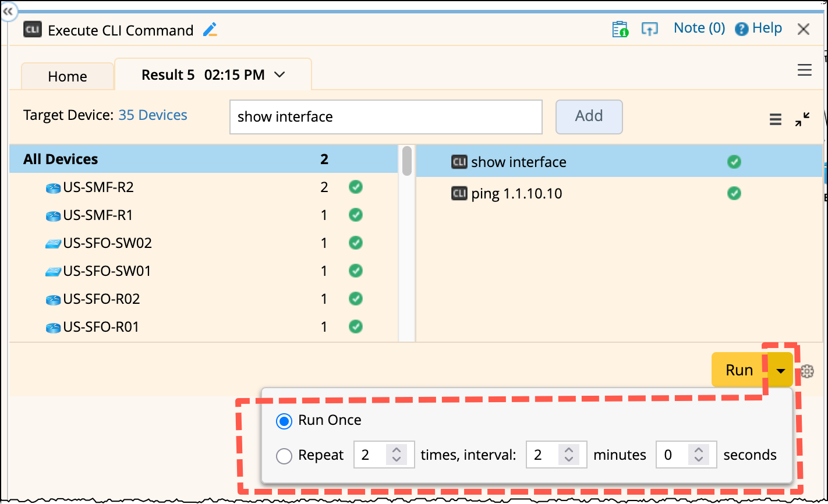This screenshot has width=828, height=504.
Task: Focus the CLI command input field
Action: (386, 117)
